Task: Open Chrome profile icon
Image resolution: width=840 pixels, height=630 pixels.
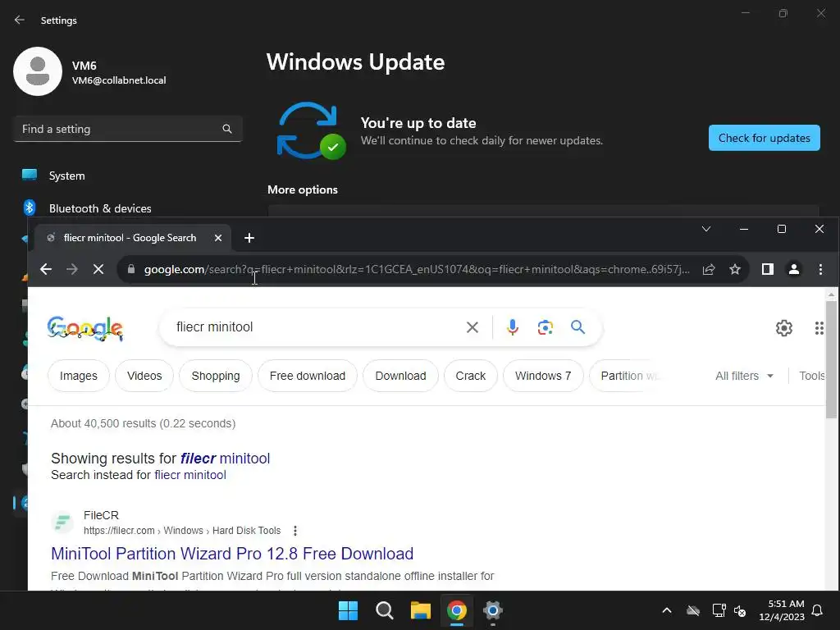Action: point(794,269)
